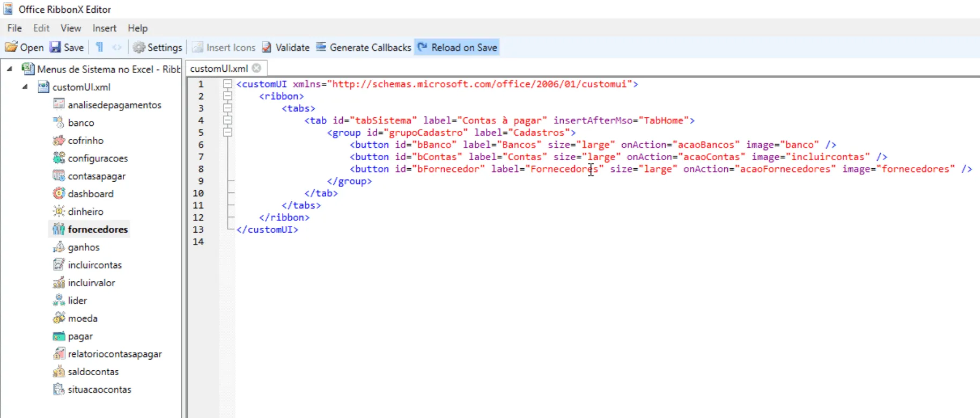
Task: Open the View menu
Action: [71, 28]
